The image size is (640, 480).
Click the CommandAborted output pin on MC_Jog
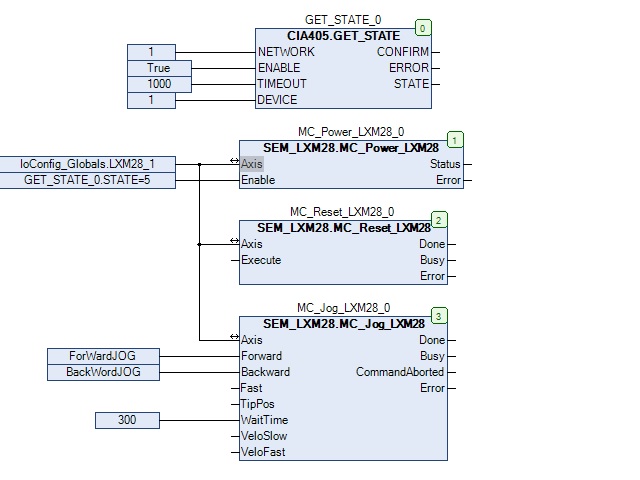point(400,372)
